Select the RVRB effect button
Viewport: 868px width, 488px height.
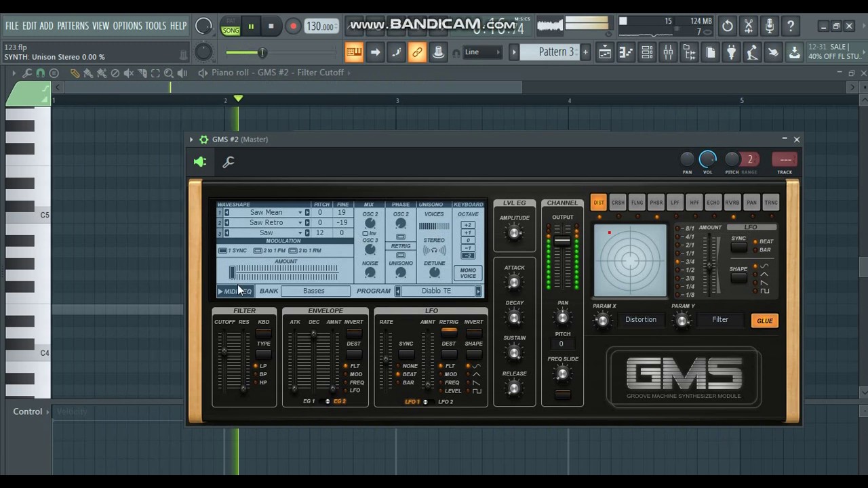pyautogui.click(x=732, y=202)
